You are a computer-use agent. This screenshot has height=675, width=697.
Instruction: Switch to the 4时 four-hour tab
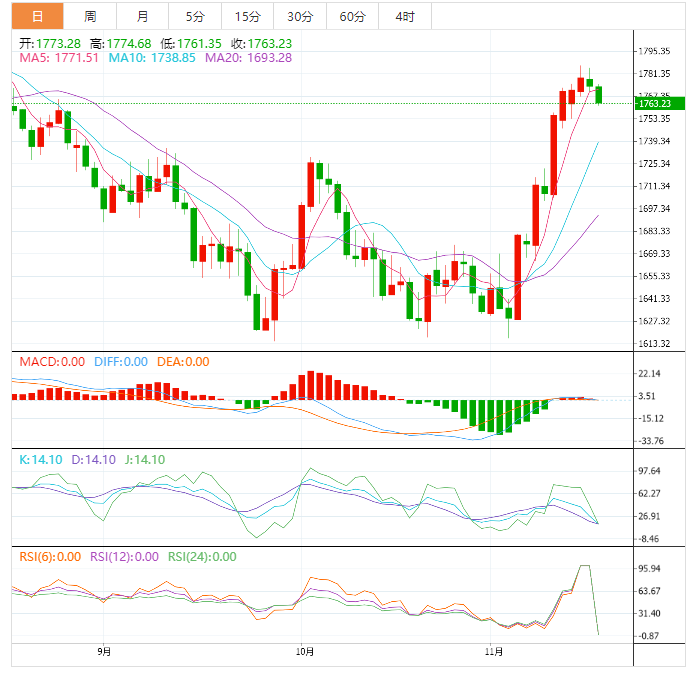click(405, 16)
